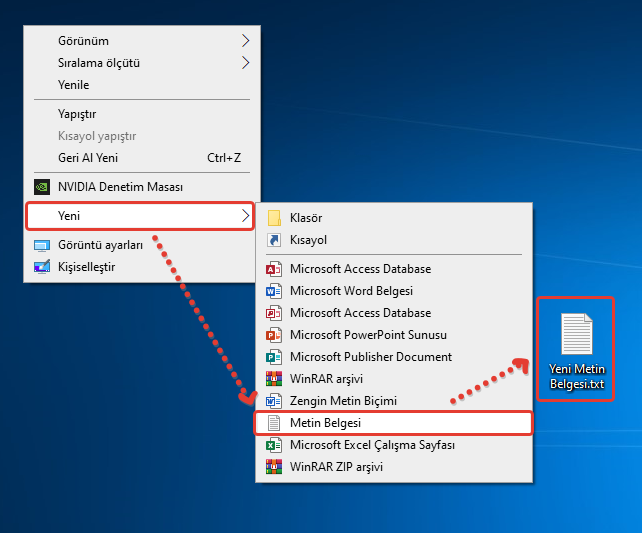Expand the Sıralama ölçütü submenu arrow

245,63
